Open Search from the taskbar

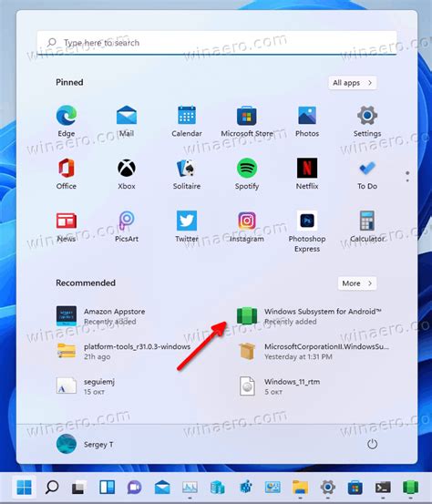click(x=52, y=488)
